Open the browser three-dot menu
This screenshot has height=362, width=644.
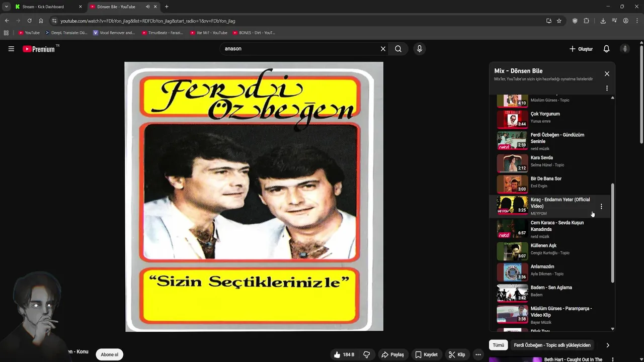(x=636, y=21)
